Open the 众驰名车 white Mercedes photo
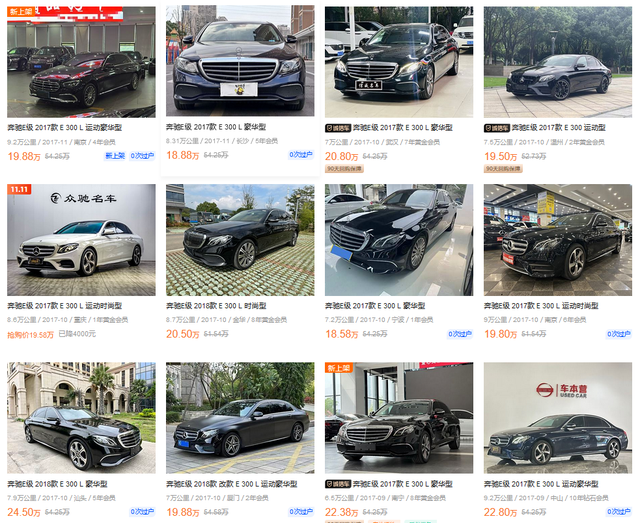Image resolution: width=640 pixels, height=523 pixels. (x=81, y=240)
